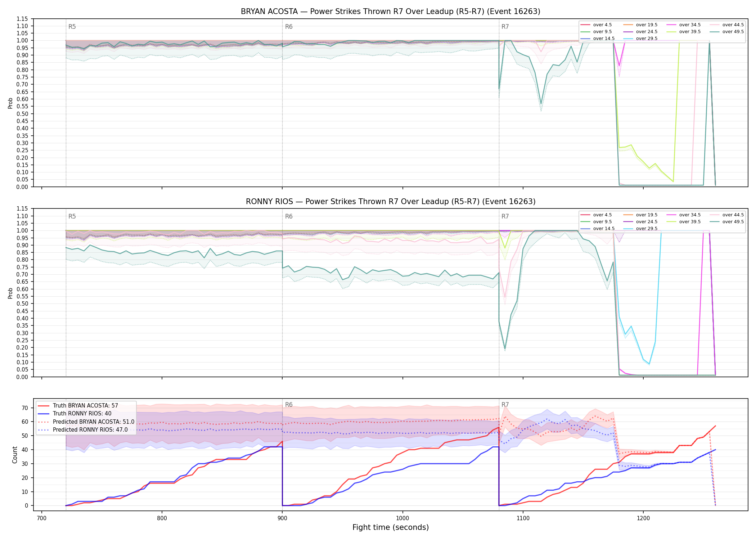Click the RONNY RIOS Power Strikes chart title
This screenshot has width=756, height=540.
391,202
